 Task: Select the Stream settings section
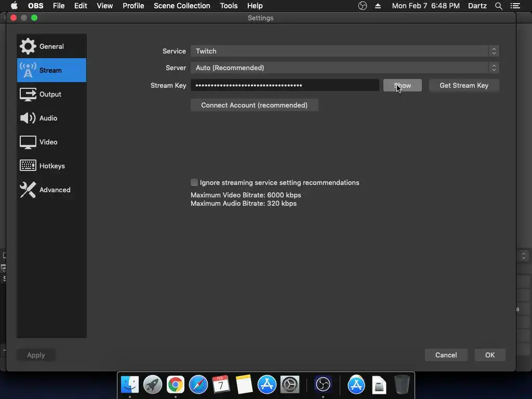(x=51, y=70)
